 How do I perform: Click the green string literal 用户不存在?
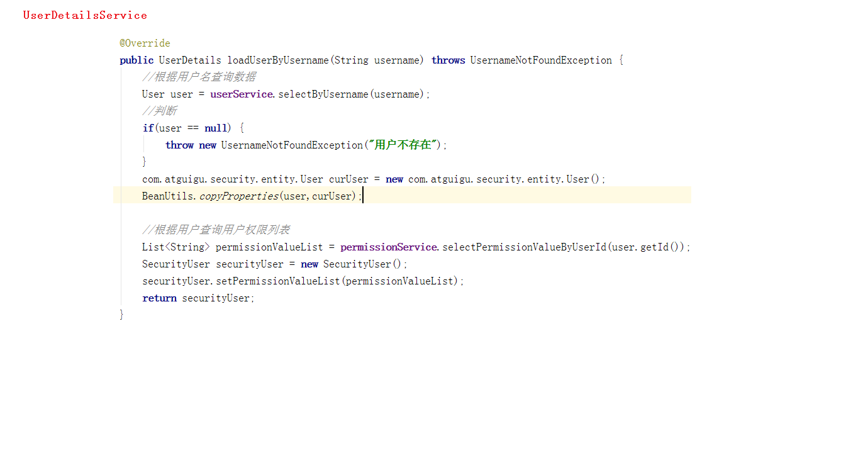click(403, 145)
